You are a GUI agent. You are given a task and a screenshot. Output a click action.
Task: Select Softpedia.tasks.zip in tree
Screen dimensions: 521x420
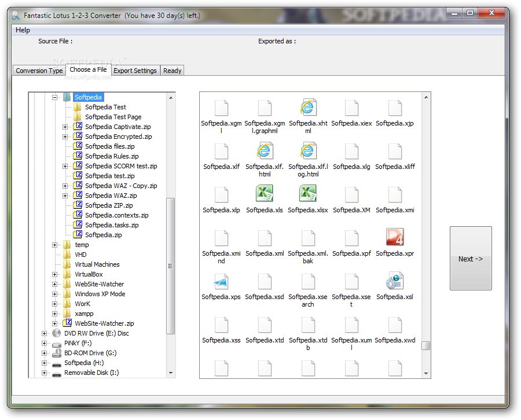[112, 225]
